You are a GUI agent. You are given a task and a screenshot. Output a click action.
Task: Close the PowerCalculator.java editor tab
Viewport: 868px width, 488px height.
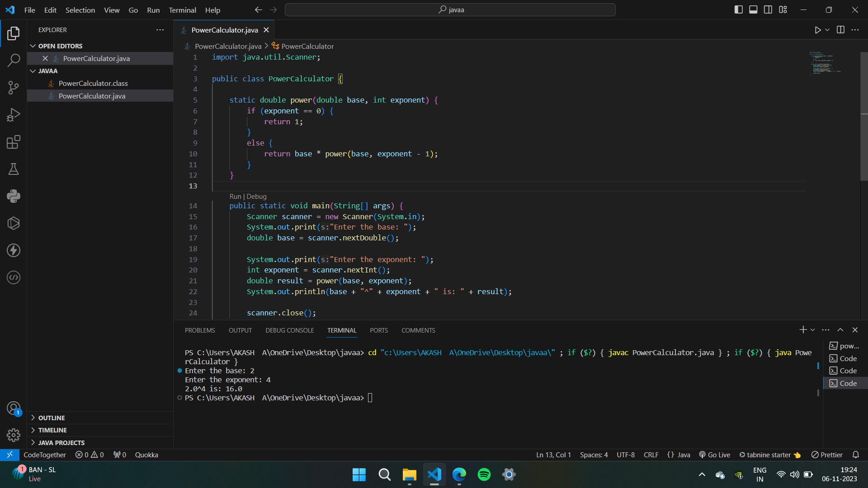tap(266, 30)
